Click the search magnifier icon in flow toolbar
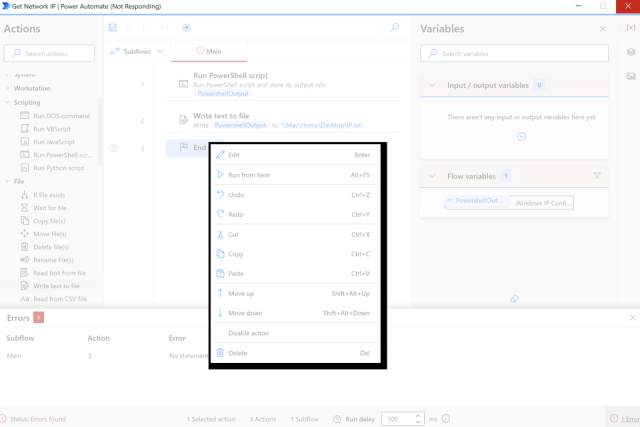The width and height of the screenshot is (640, 427). [394, 28]
